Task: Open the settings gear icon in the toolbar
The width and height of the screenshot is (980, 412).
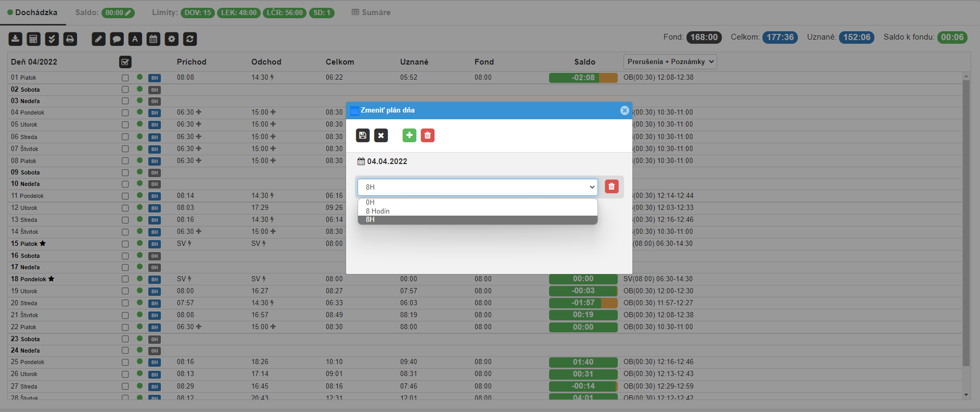Action: click(172, 39)
